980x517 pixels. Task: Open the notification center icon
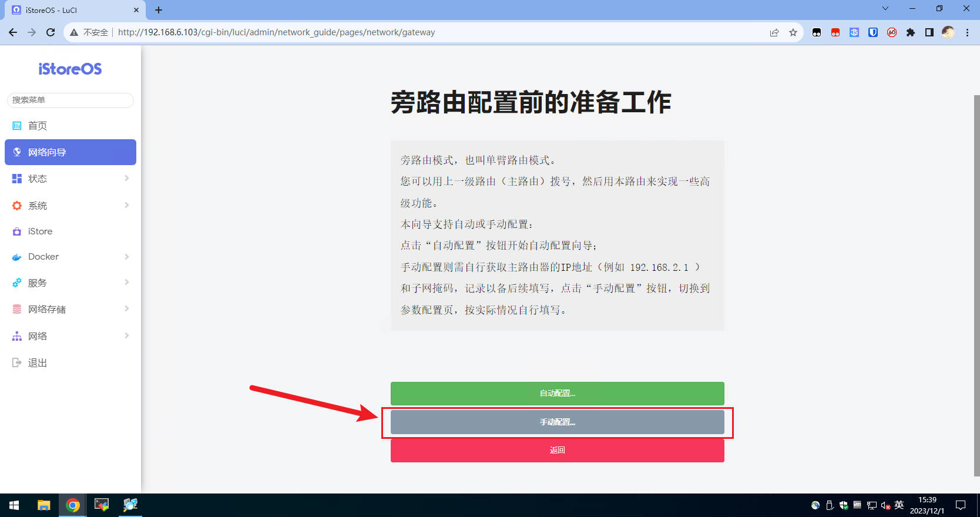961,505
